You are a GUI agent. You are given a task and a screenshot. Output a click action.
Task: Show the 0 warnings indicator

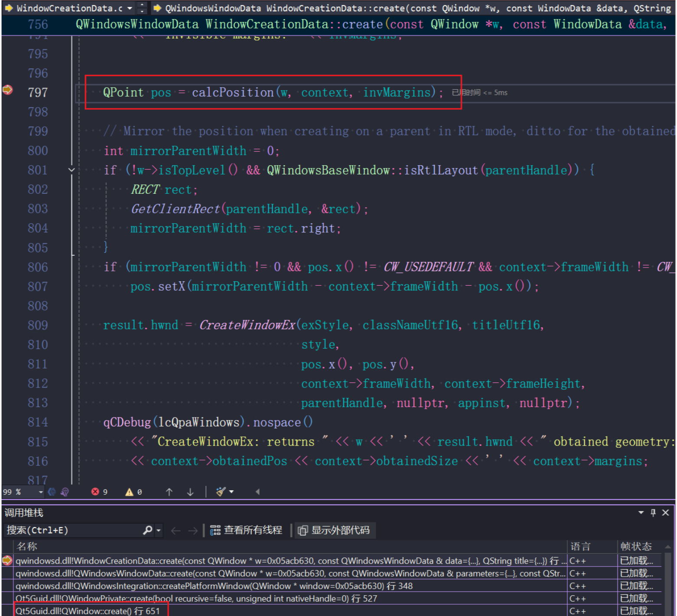click(x=133, y=492)
